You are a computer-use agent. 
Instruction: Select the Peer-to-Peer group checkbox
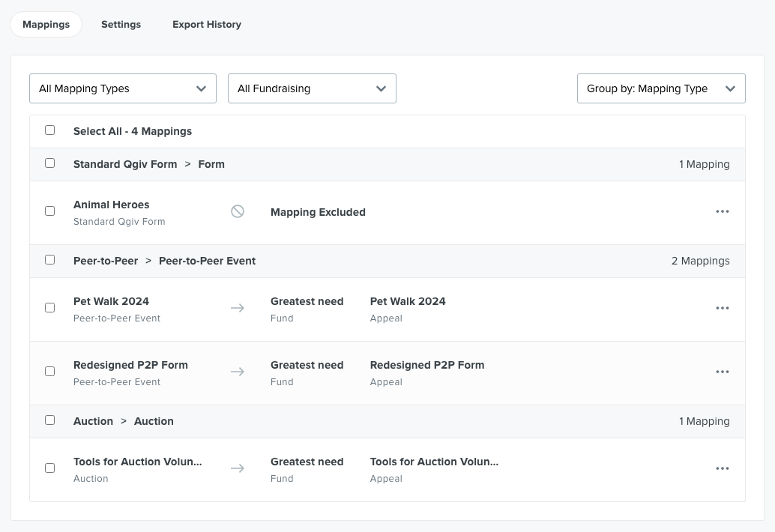pos(50,260)
